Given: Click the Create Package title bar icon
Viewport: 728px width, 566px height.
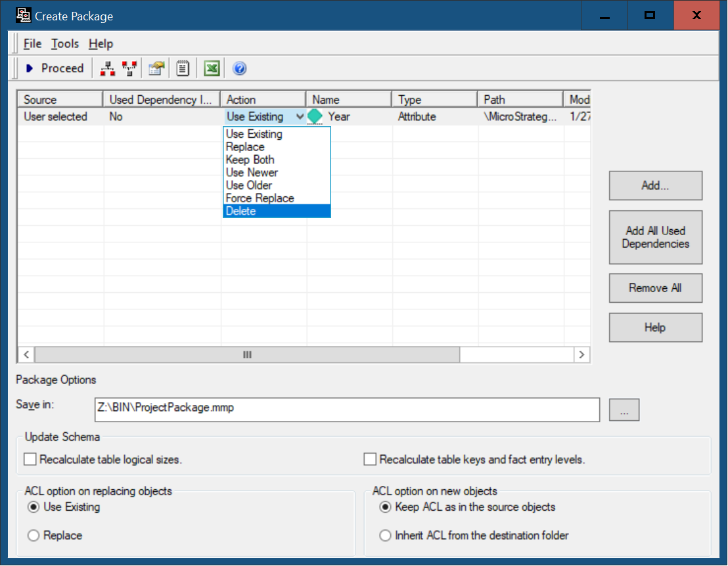Looking at the screenshot, I should [x=23, y=15].
